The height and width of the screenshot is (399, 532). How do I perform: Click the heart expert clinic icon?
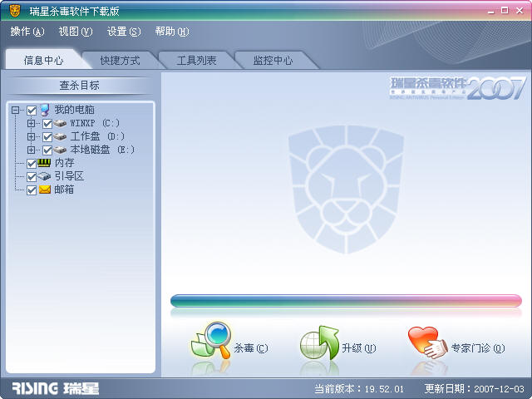point(427,342)
